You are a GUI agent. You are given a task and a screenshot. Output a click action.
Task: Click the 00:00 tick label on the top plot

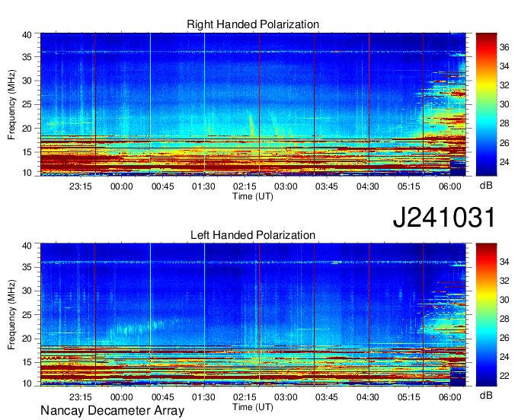122,186
